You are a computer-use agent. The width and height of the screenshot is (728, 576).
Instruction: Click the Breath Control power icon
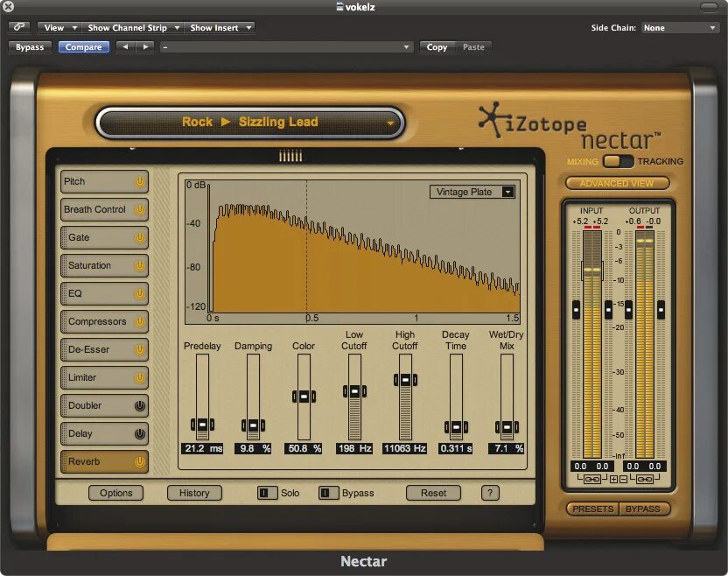(140, 209)
